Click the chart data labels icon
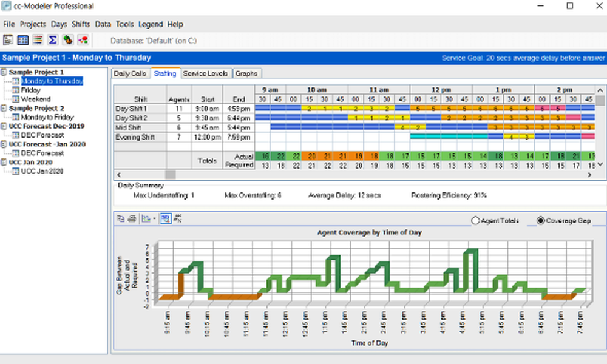 pos(178,219)
